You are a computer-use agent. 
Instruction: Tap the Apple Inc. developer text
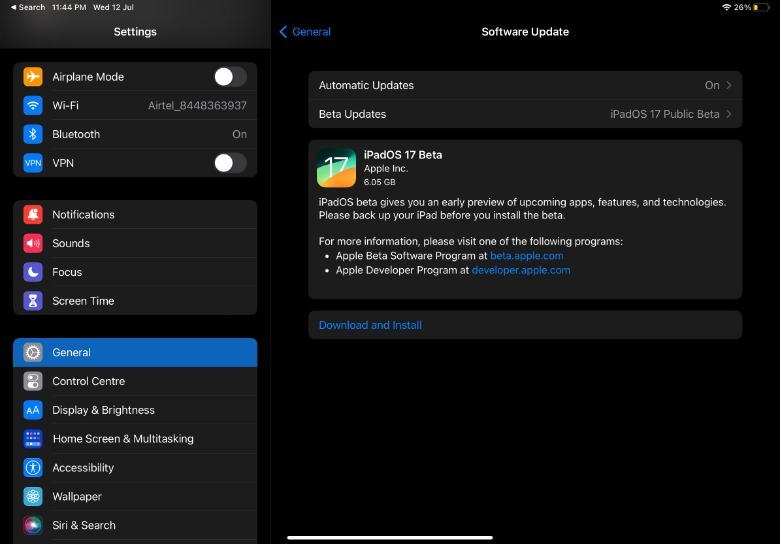pyautogui.click(x=386, y=169)
